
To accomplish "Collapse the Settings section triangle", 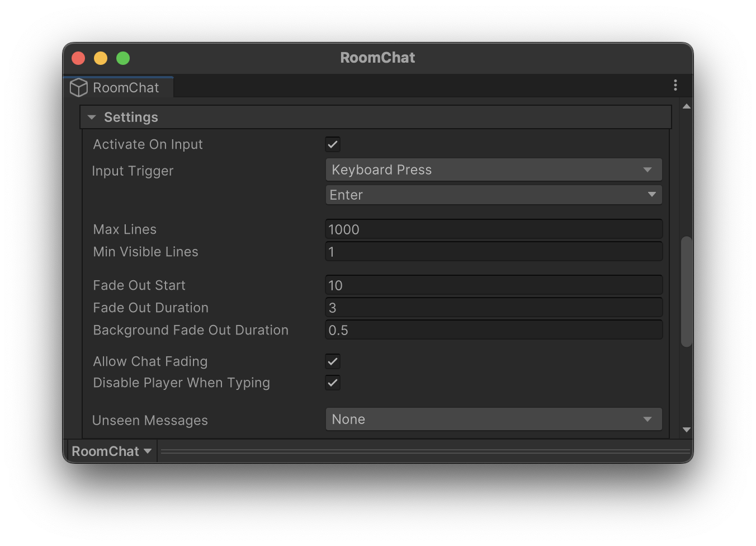I will click(x=92, y=117).
